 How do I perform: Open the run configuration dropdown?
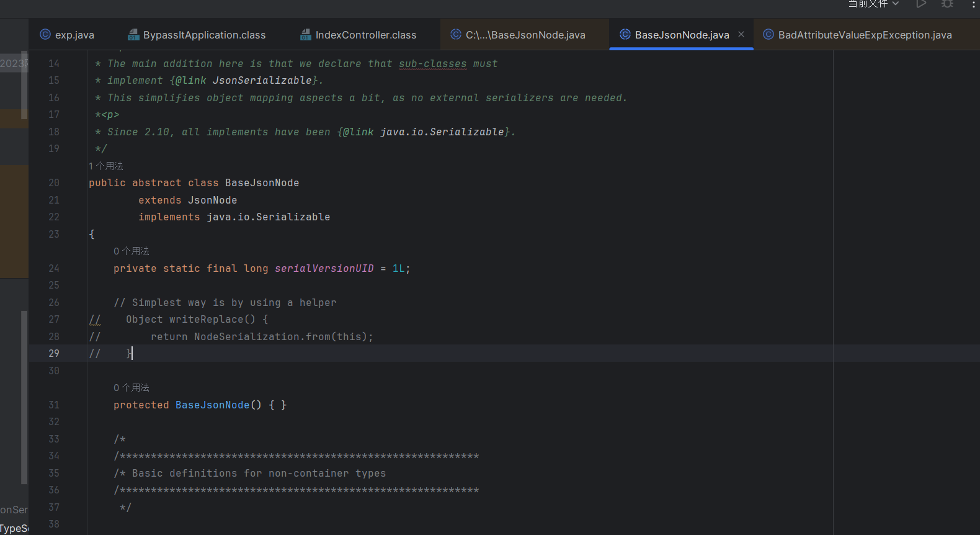(874, 4)
